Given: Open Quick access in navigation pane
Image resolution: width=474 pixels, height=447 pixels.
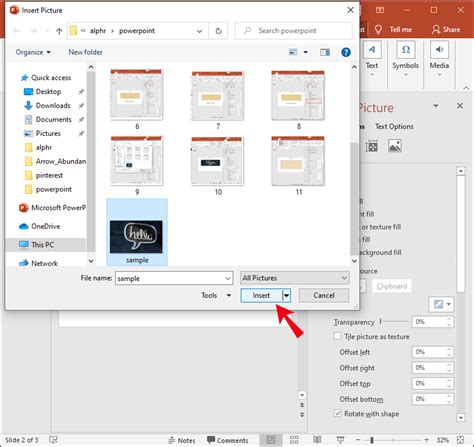Looking at the screenshot, I should 46,78.
